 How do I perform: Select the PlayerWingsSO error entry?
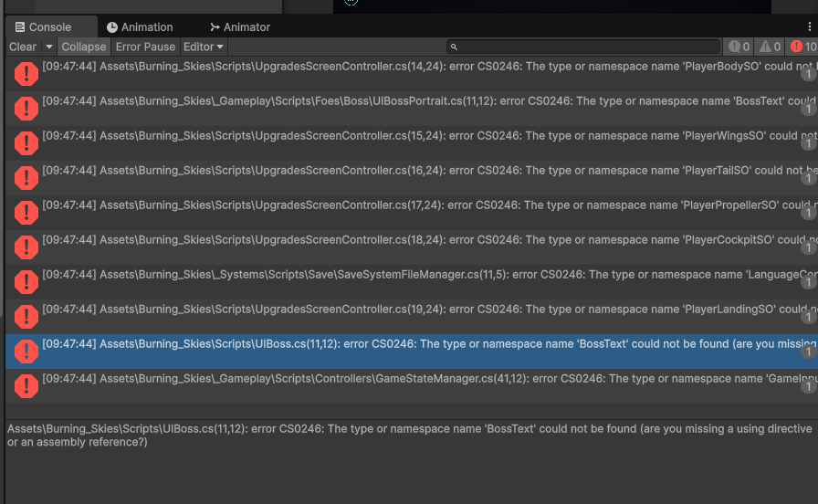coord(412,143)
